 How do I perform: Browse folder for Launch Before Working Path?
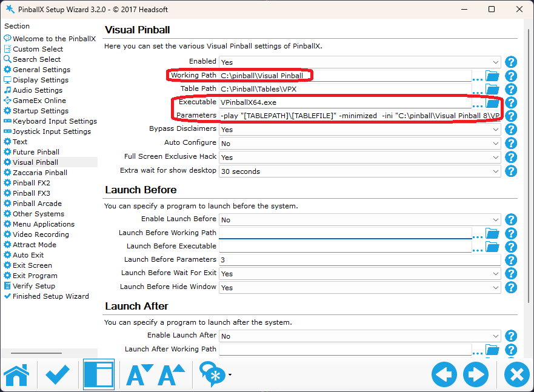click(x=492, y=233)
